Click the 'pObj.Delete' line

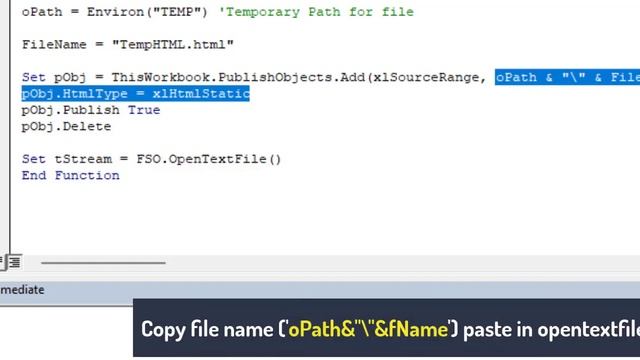click(x=67, y=126)
